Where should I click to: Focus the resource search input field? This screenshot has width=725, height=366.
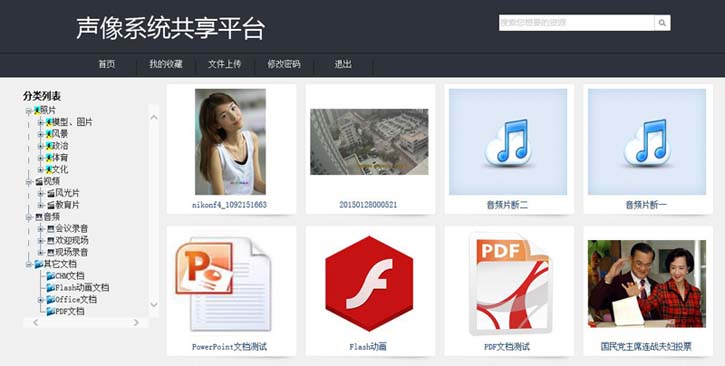click(x=577, y=23)
